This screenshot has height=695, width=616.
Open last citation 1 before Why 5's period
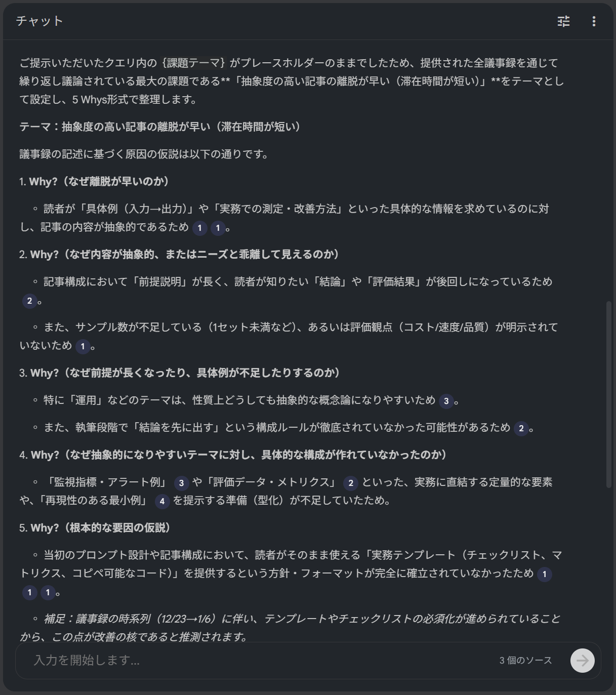coord(48,593)
